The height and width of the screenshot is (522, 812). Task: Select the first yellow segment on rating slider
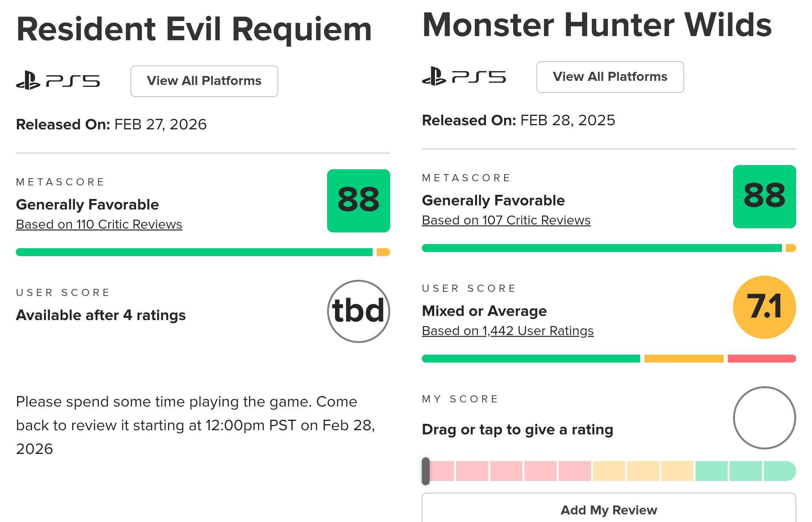pyautogui.click(x=609, y=471)
